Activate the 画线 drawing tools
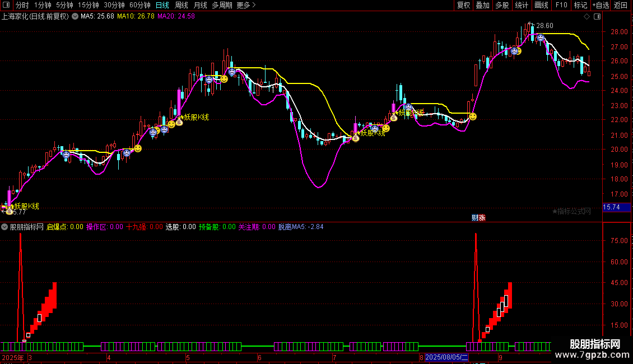Viewport: 633px width, 364px height. [541, 5]
